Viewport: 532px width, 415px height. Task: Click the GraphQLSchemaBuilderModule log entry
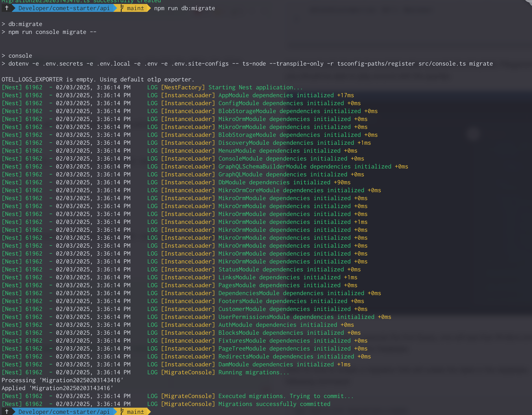coord(313,167)
